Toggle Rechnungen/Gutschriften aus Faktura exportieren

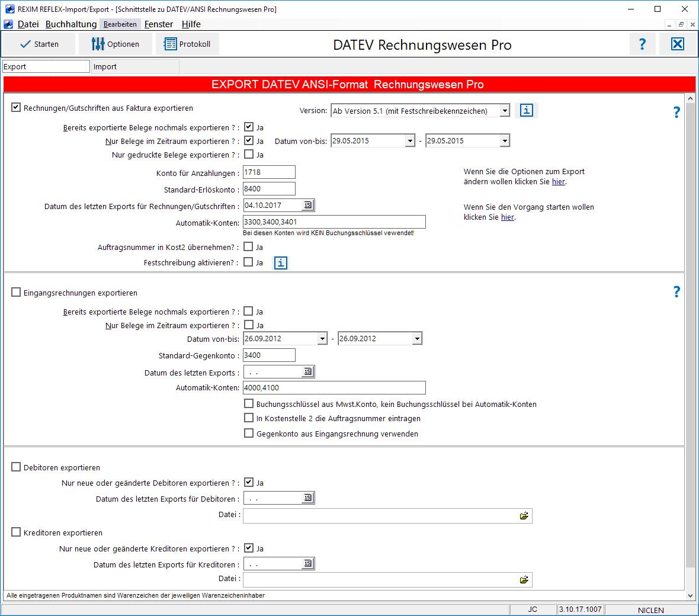16,107
